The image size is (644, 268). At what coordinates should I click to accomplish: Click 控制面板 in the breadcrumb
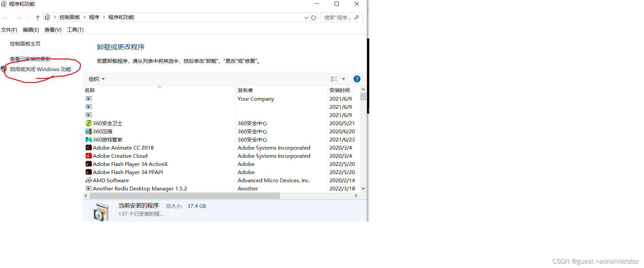[x=69, y=17]
